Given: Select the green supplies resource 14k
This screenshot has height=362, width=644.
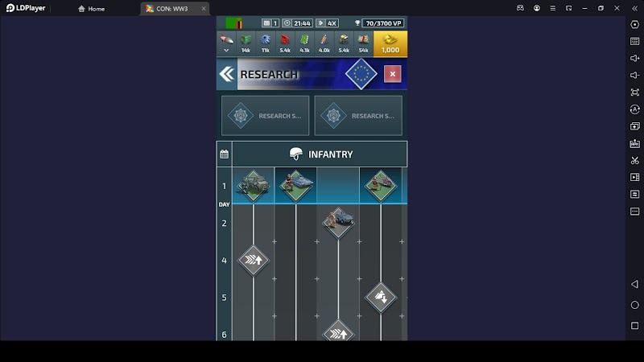Looking at the screenshot, I should click(x=246, y=43).
